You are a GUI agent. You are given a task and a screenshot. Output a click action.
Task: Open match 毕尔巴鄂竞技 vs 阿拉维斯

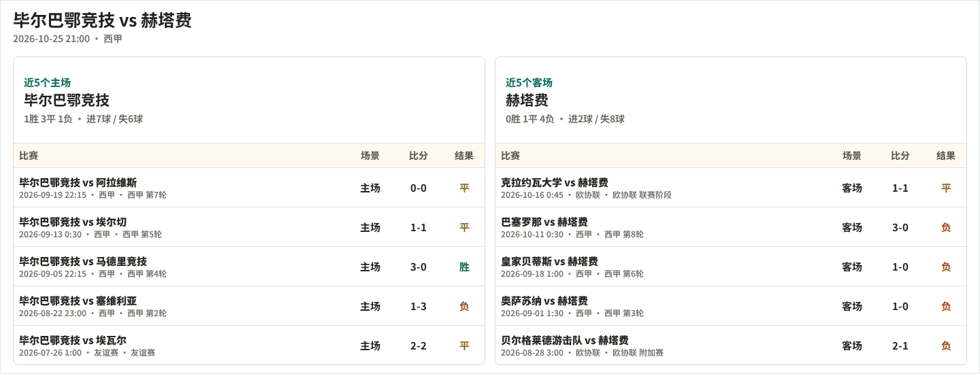coord(78,182)
